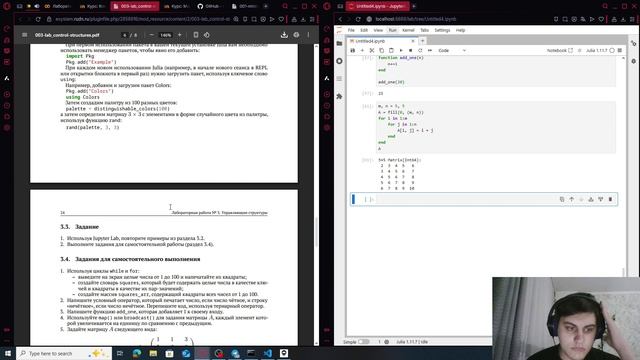Viewport: 640px width, 360px height.
Task: Zoom in on the PDF with plus
Action: pos(180,35)
